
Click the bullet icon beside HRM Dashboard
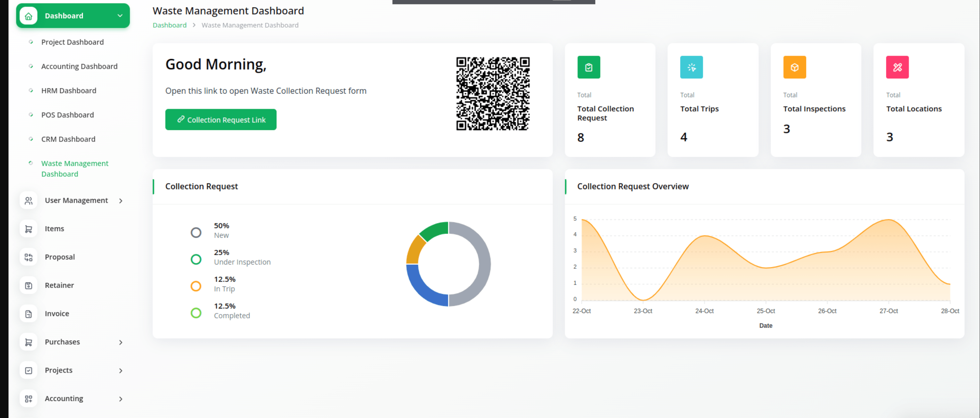coord(31,90)
